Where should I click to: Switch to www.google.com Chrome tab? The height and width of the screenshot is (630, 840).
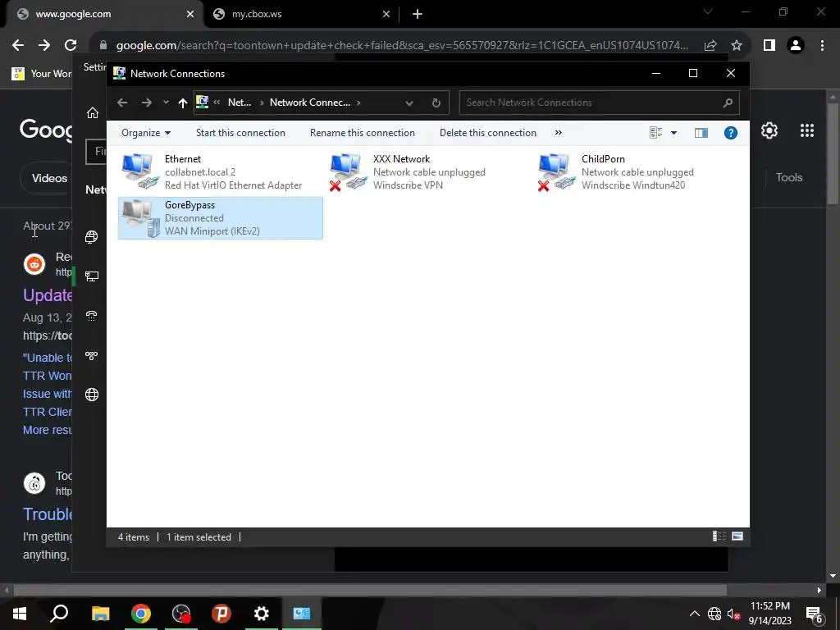(105, 14)
